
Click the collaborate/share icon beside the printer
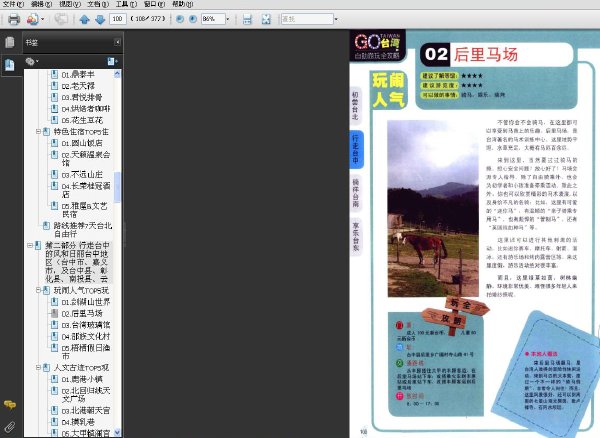click(33, 19)
